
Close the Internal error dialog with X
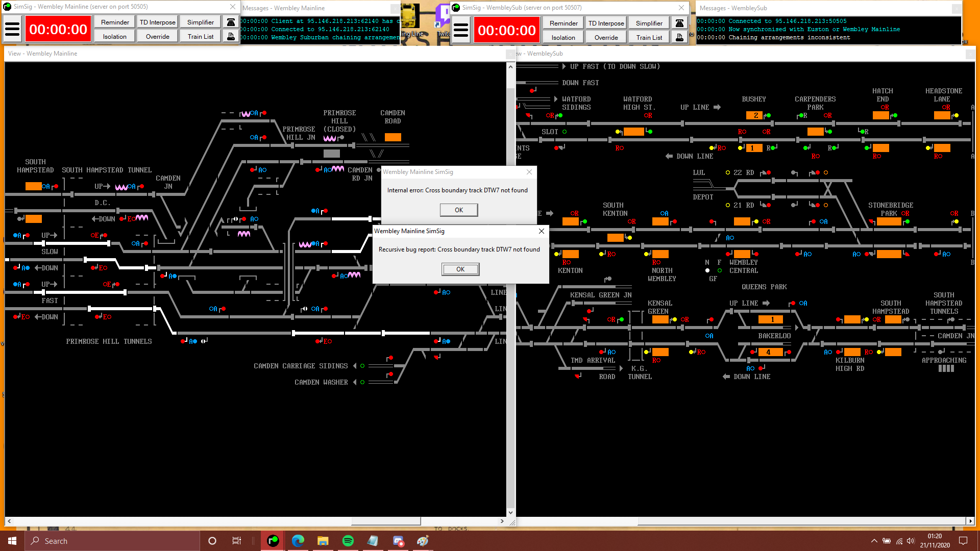point(529,172)
